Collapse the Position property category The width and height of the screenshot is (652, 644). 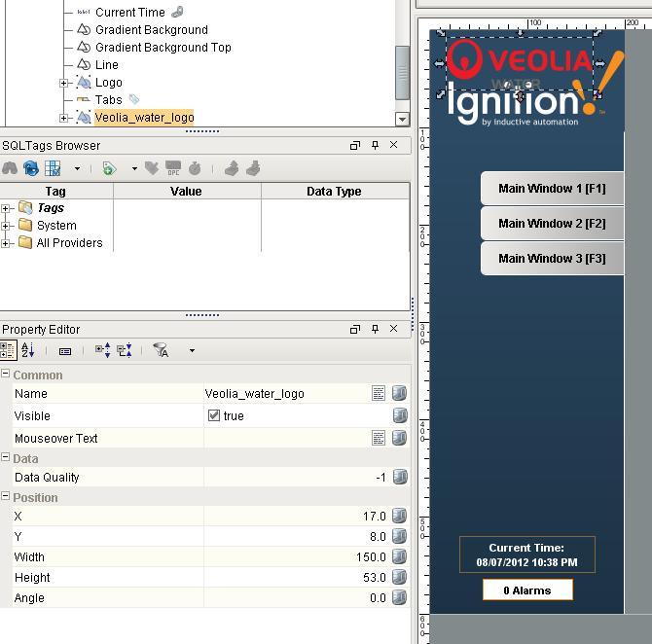tap(6, 496)
